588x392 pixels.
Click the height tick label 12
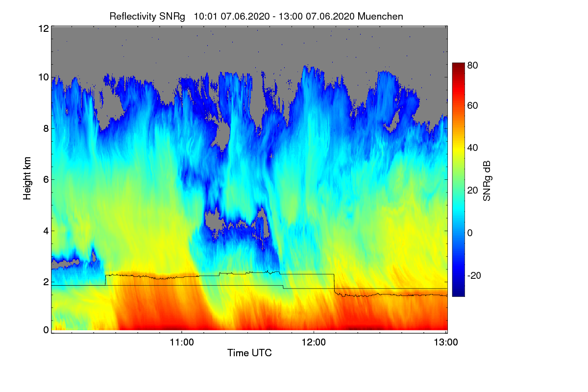[x=43, y=28]
